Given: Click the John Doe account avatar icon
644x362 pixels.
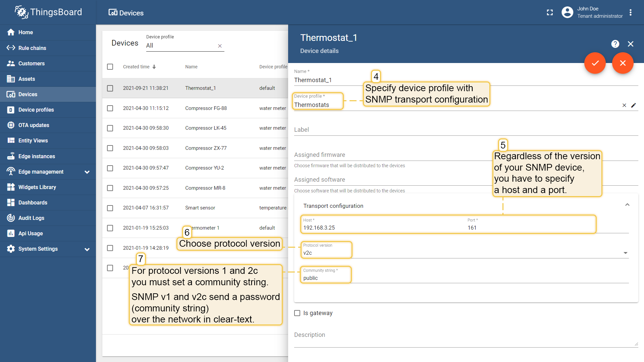Looking at the screenshot, I should tap(567, 12).
